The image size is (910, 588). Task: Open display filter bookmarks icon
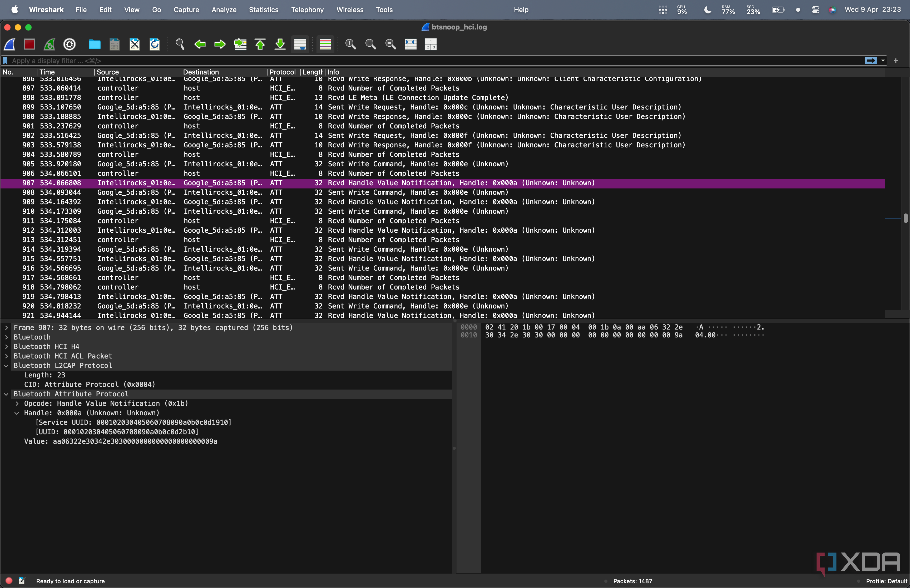(5, 61)
